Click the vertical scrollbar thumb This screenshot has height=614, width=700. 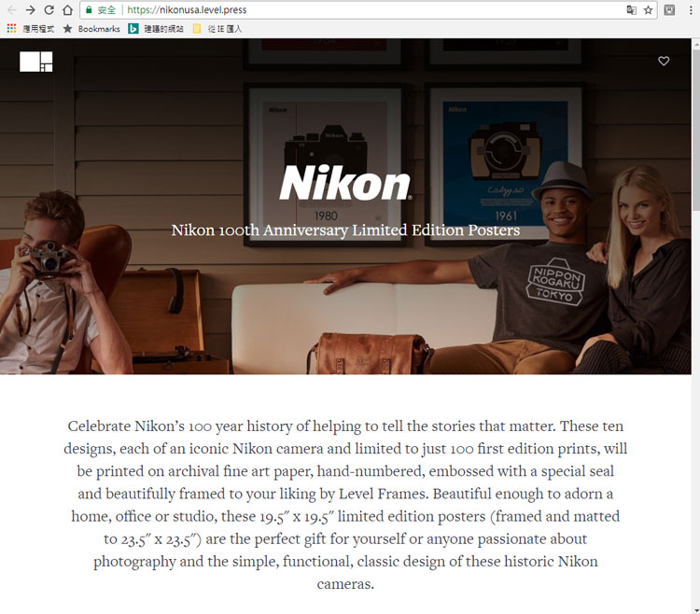(695, 129)
